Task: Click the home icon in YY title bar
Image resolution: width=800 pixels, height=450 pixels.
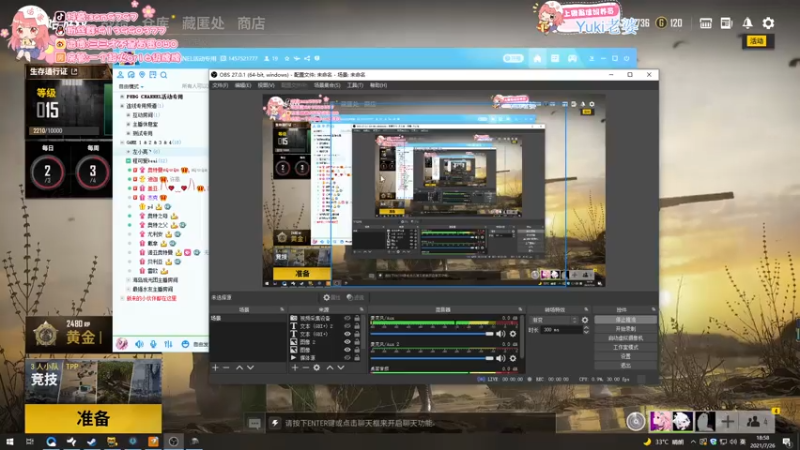Action: coord(537,58)
